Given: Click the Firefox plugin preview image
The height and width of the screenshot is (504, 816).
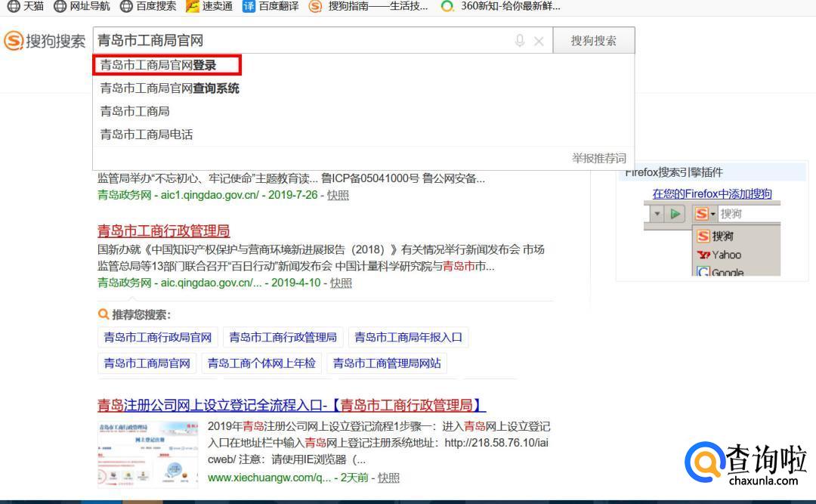Looking at the screenshot, I should [x=712, y=240].
